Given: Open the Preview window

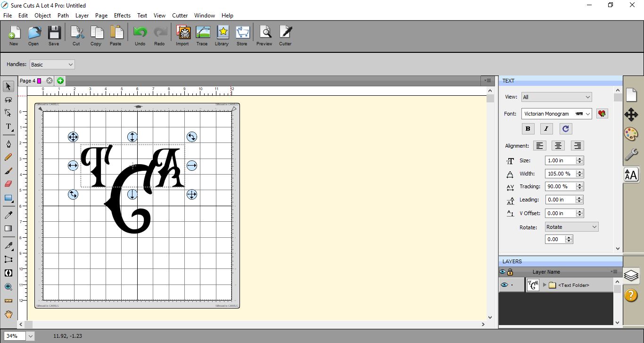Looking at the screenshot, I should tap(264, 34).
